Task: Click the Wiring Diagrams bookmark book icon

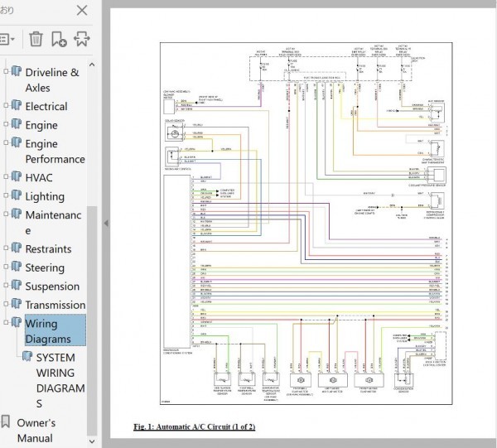Action: click(17, 322)
